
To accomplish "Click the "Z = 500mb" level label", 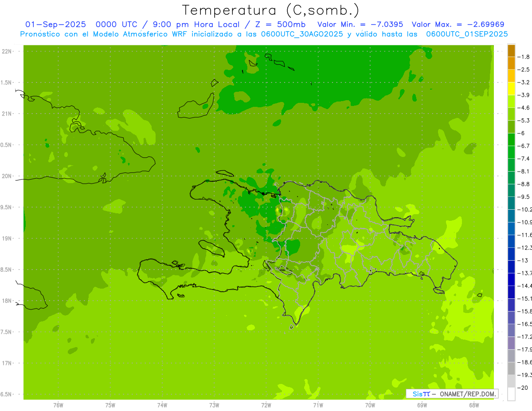I will (x=280, y=24).
